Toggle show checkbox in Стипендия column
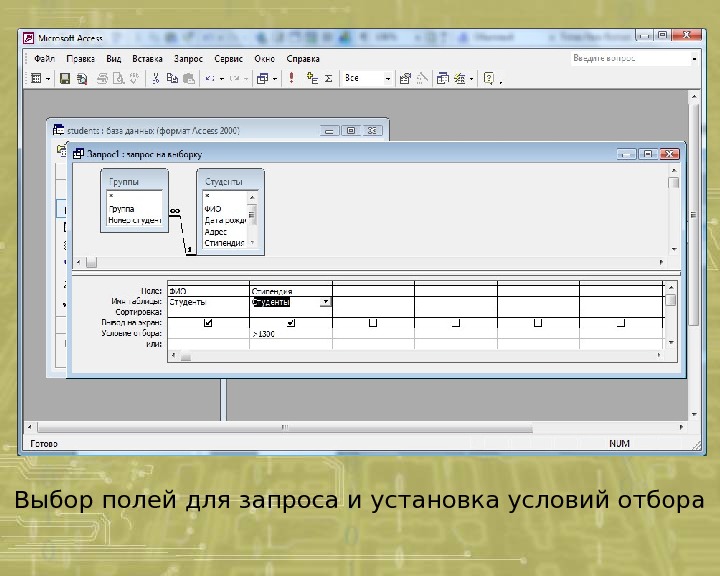This screenshot has width=720, height=576. click(291, 323)
